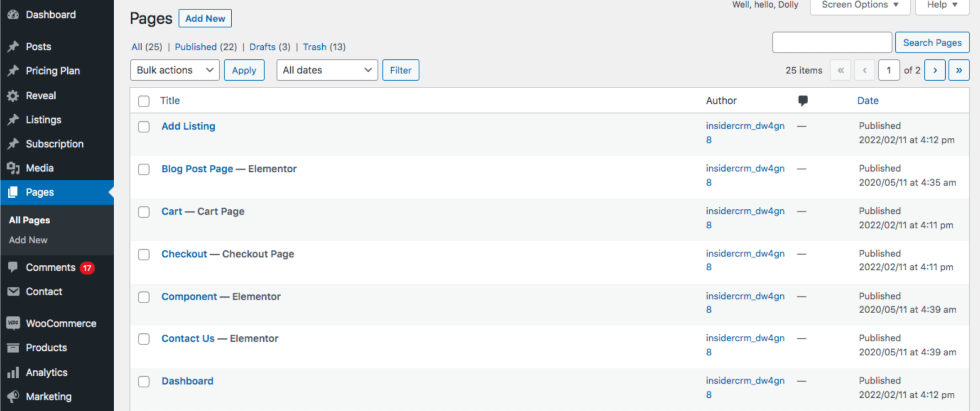Click the pin icon beside Subscription
Viewport: 980px width, 411px height.
point(13,144)
